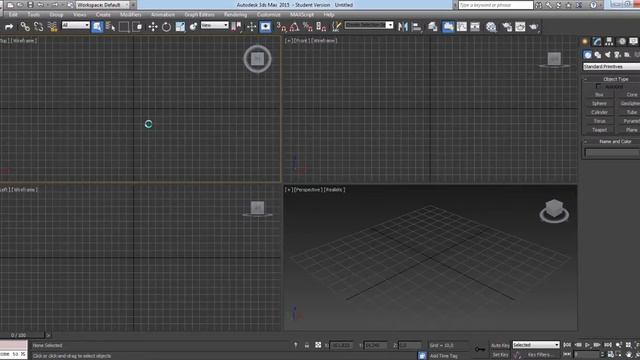Click the Torus primitive button
640x360 pixels.
pyautogui.click(x=599, y=121)
